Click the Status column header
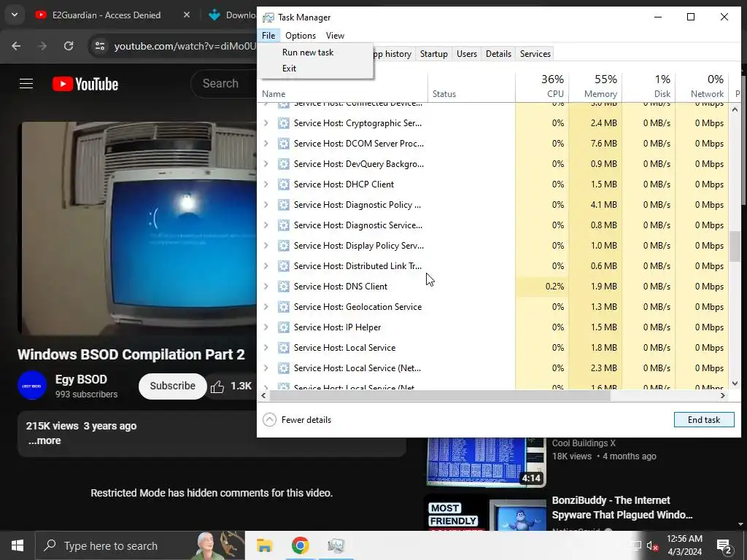Viewport: 747px width, 560px height. click(472, 86)
